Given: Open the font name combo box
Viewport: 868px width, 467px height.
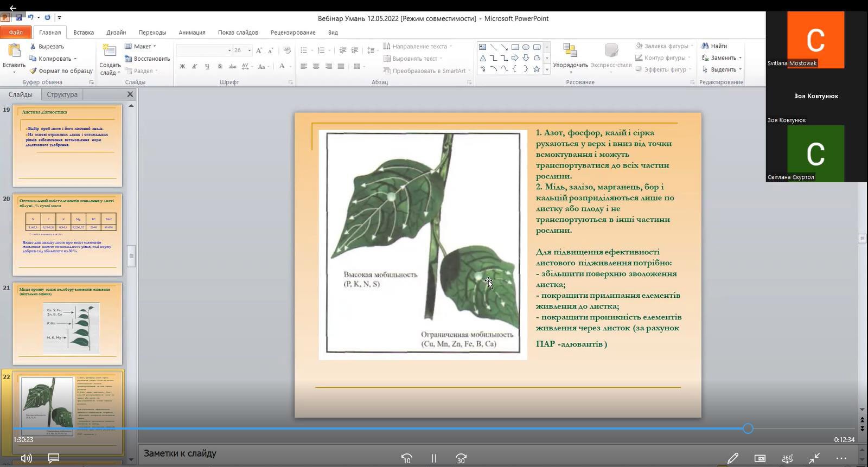Looking at the screenshot, I should [204, 50].
